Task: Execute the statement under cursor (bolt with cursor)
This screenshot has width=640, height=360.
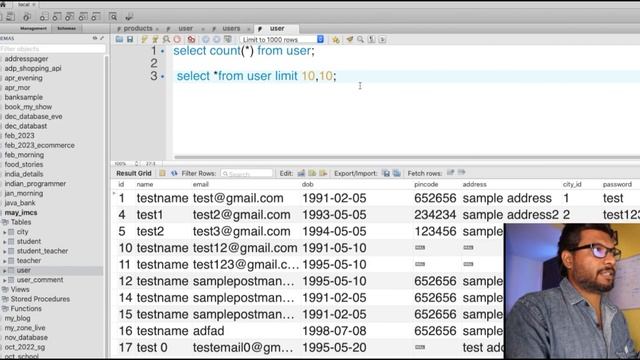Action: 155,39
